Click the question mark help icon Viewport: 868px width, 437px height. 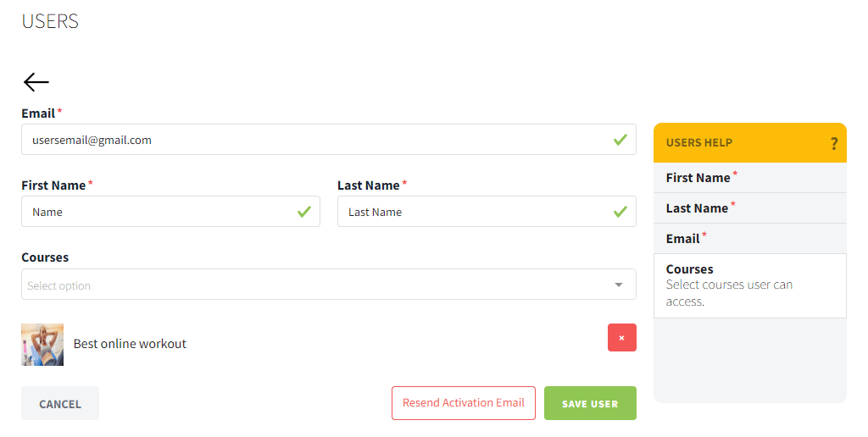[834, 144]
